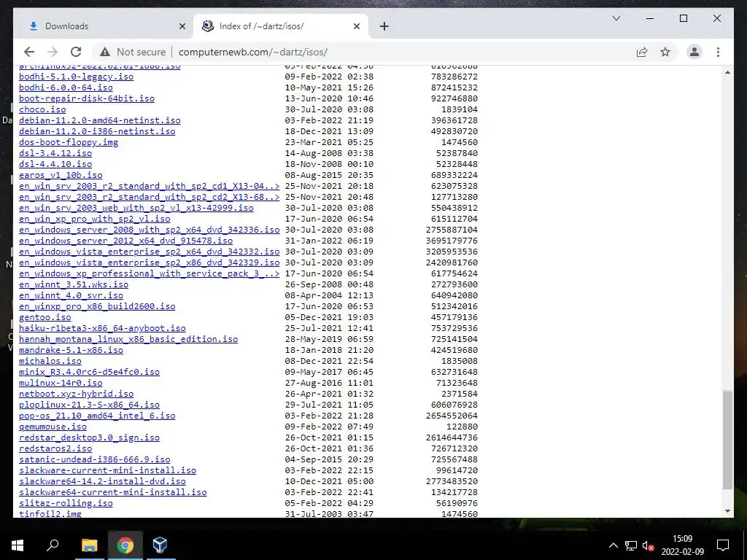This screenshot has height=560, width=747.
Task: Click haiku-r1beta3-x86_64-anyboot.iso link
Action: (x=102, y=329)
